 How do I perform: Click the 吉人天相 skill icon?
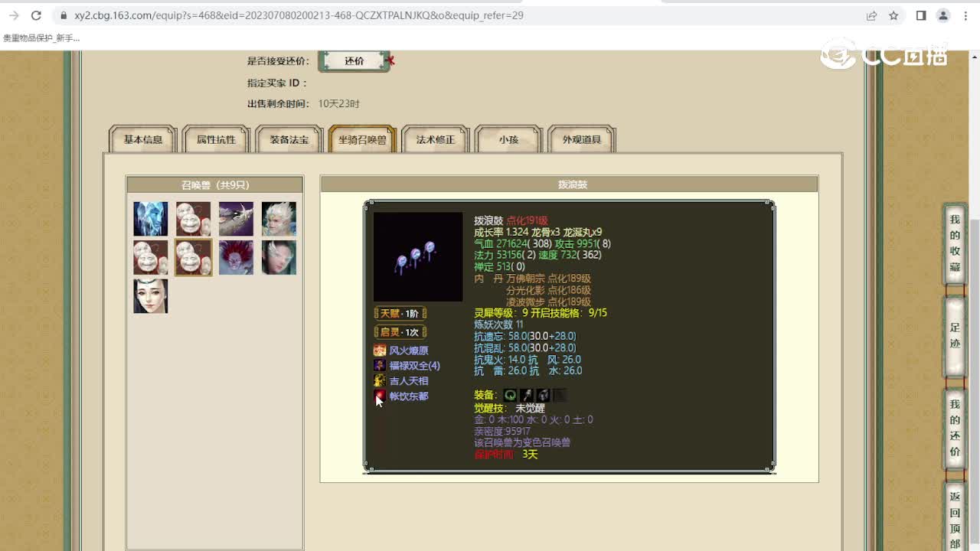tap(380, 381)
